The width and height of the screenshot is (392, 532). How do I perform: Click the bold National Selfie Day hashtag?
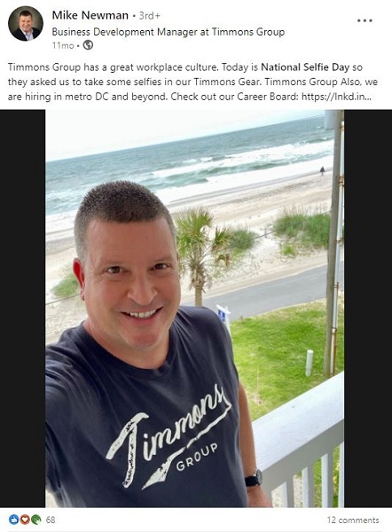(x=305, y=67)
